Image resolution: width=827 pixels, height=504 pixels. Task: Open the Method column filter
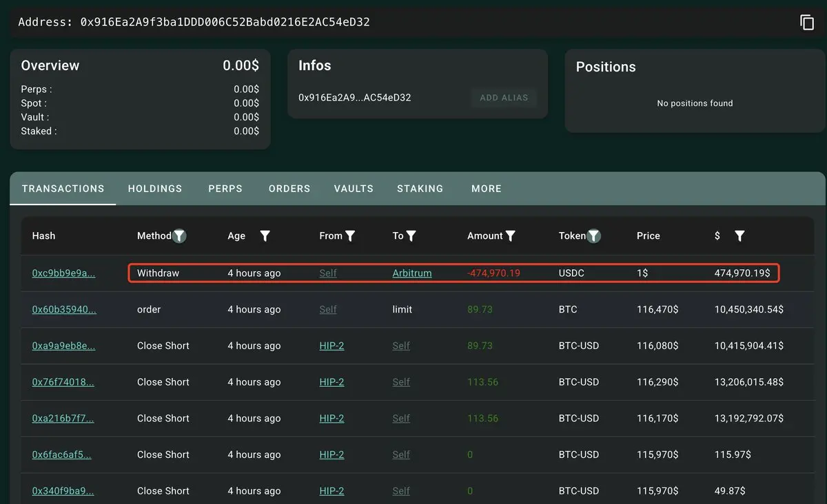pos(179,236)
